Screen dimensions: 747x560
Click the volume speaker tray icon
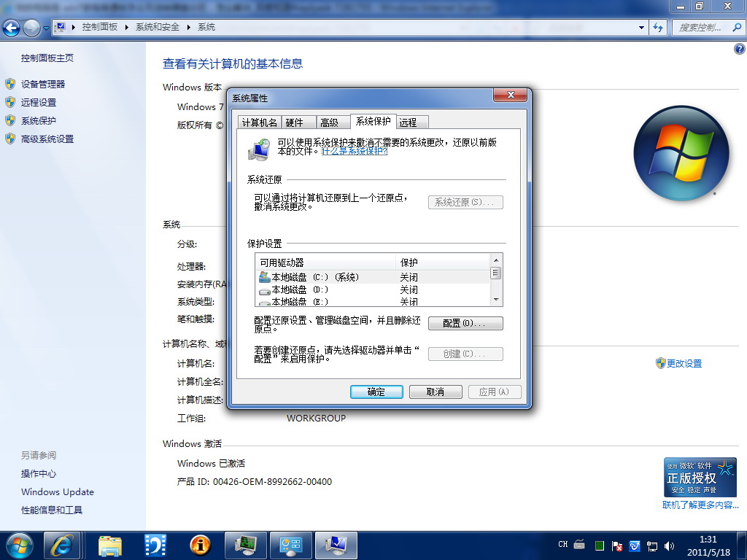(668, 545)
